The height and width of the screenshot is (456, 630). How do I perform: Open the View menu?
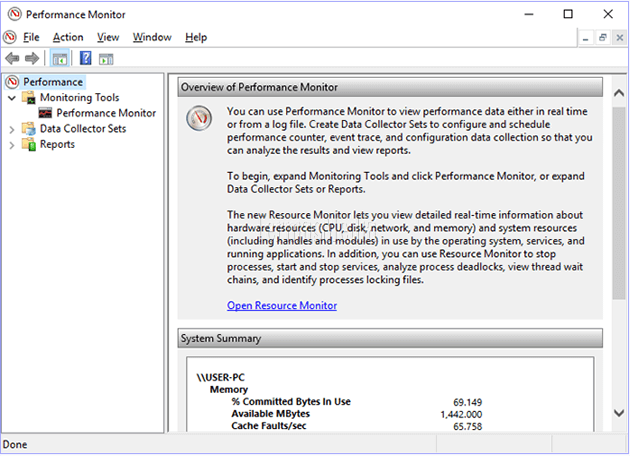(108, 37)
